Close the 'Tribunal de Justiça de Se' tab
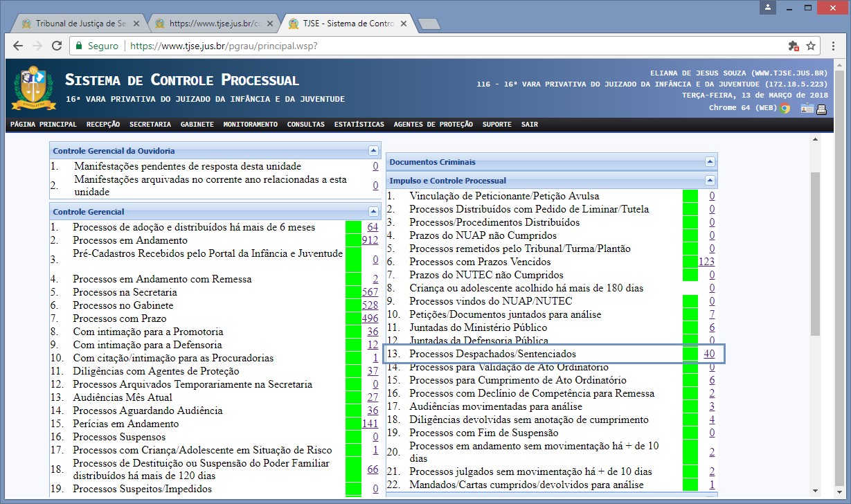Screen dimensions: 851x504 136,24
